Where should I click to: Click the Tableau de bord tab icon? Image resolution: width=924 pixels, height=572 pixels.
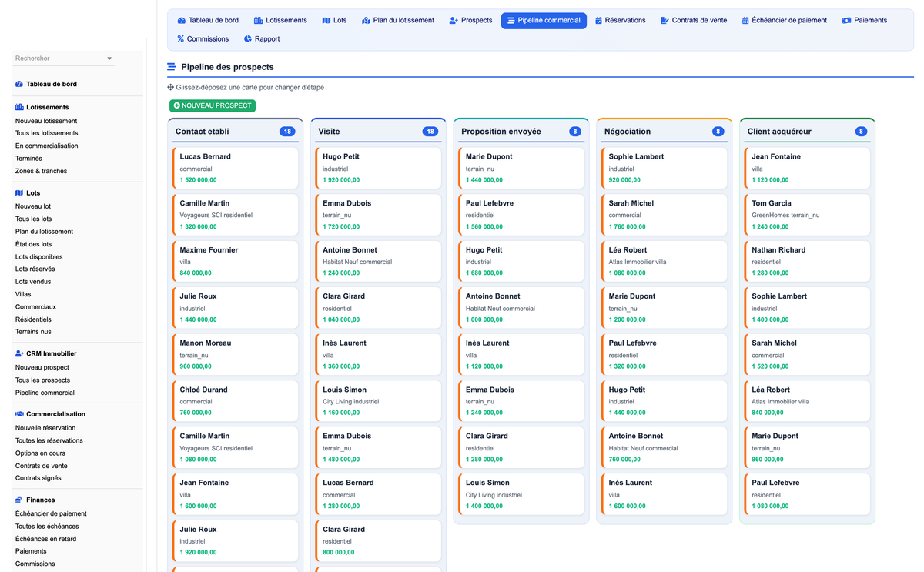pos(181,21)
